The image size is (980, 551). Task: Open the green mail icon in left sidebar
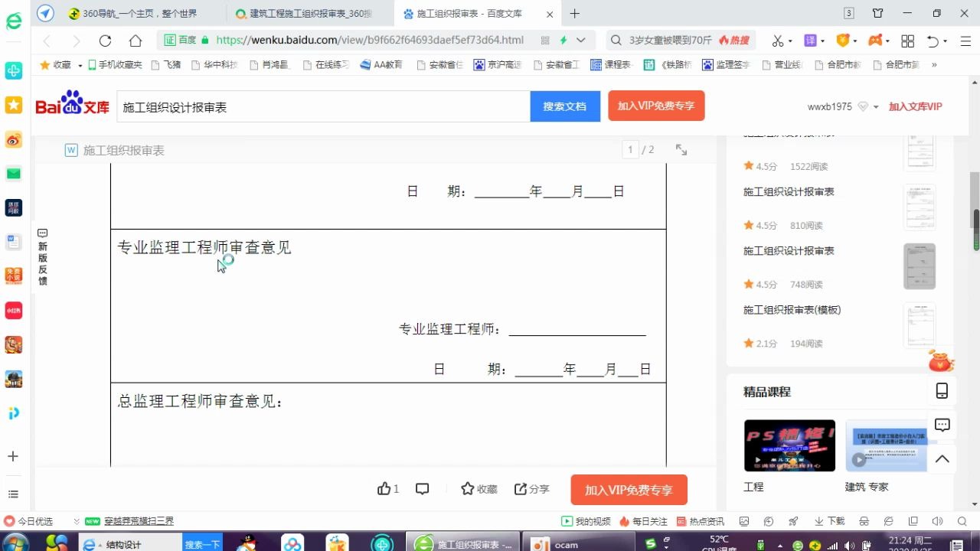tap(14, 174)
